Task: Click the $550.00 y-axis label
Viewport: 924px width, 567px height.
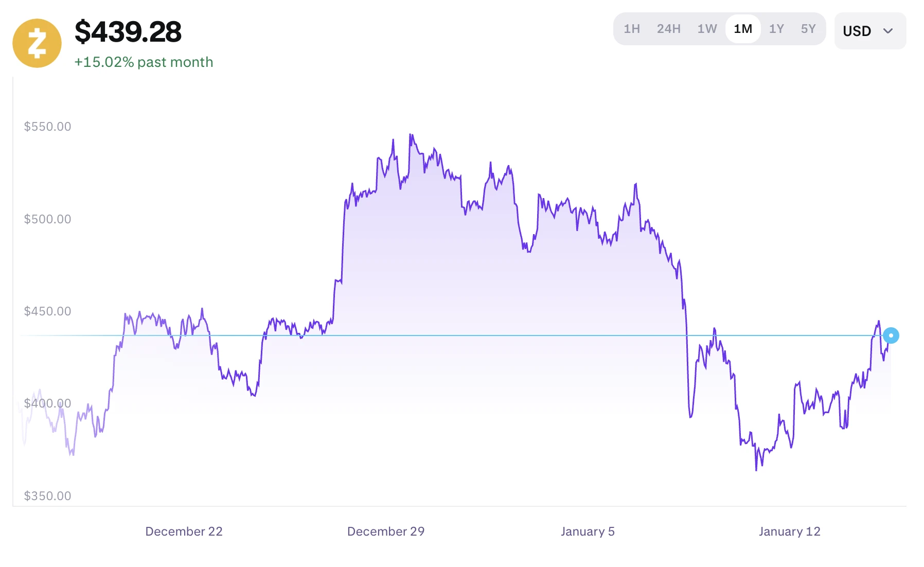Action: pyautogui.click(x=47, y=127)
